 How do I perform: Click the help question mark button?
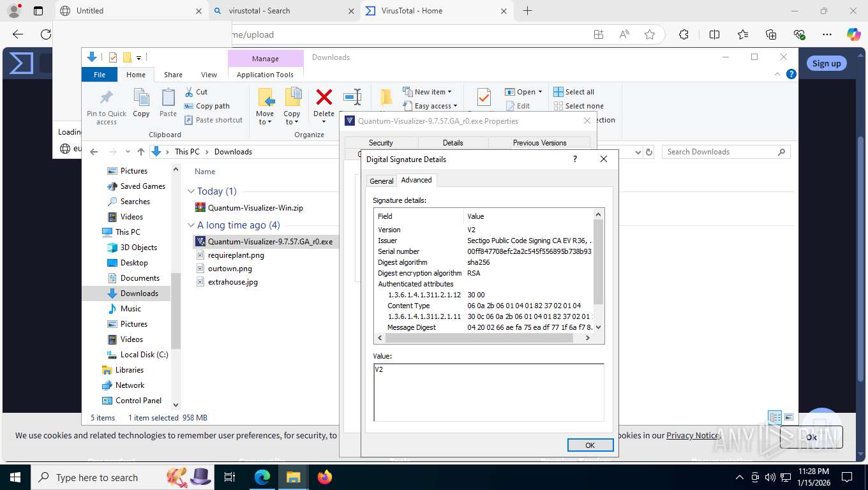[575, 159]
